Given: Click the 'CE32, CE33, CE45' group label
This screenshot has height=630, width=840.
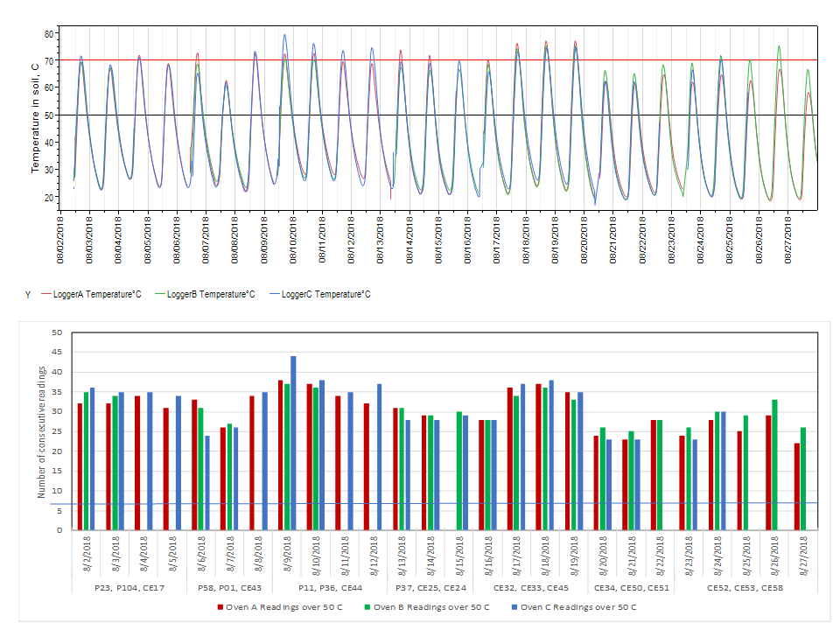Looking at the screenshot, I should tap(531, 588).
